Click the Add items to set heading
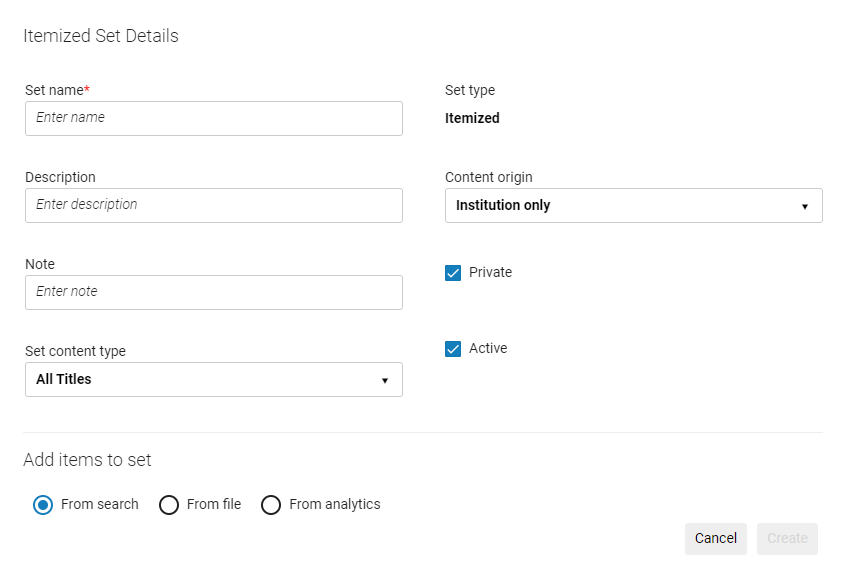Viewport: 846px width, 583px height. click(x=87, y=460)
